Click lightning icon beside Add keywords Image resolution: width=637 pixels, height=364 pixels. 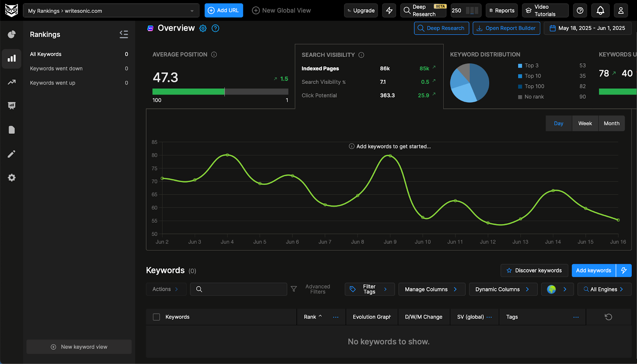click(x=624, y=271)
